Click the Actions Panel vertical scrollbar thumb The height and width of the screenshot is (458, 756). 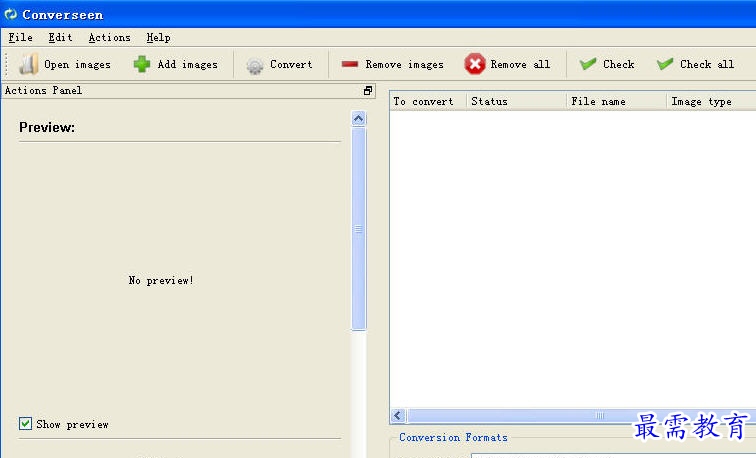point(358,229)
